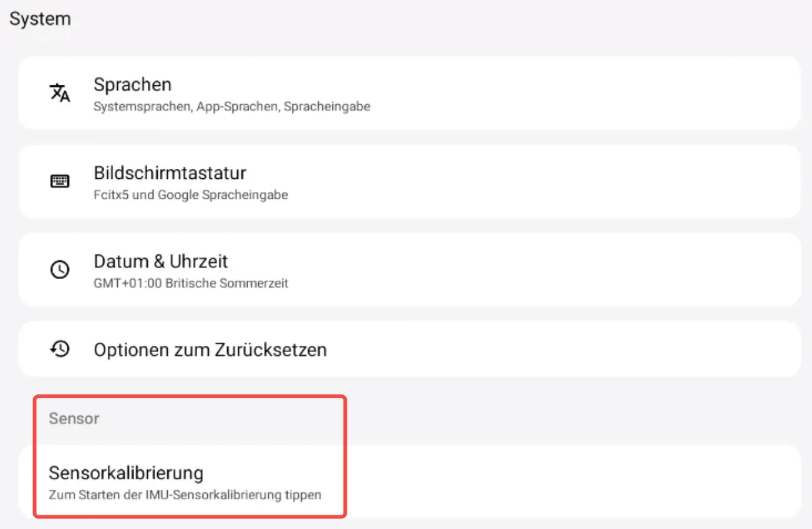Click the "Fcitx5 und Google Spracheingabe" subtitle
Viewport: 812px width, 529px height.
click(x=190, y=195)
